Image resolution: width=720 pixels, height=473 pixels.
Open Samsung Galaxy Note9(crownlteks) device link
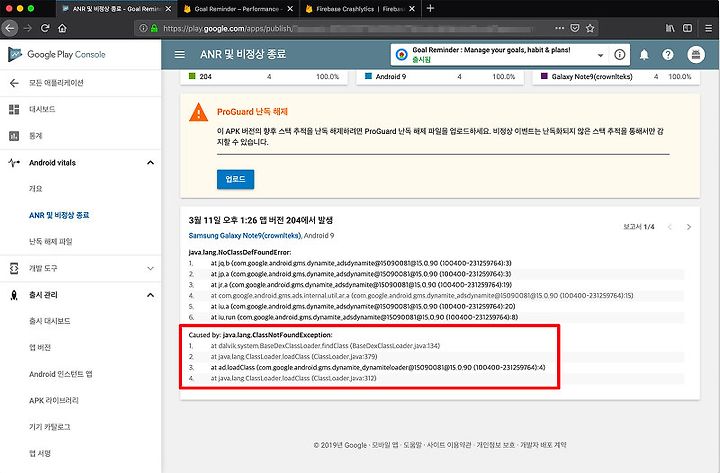click(245, 236)
